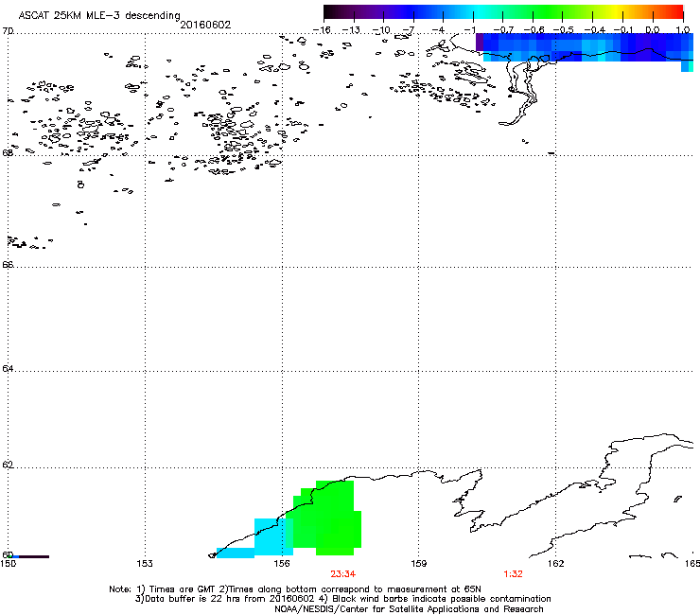
Task: Click the -4 color scale label
Action: (438, 30)
